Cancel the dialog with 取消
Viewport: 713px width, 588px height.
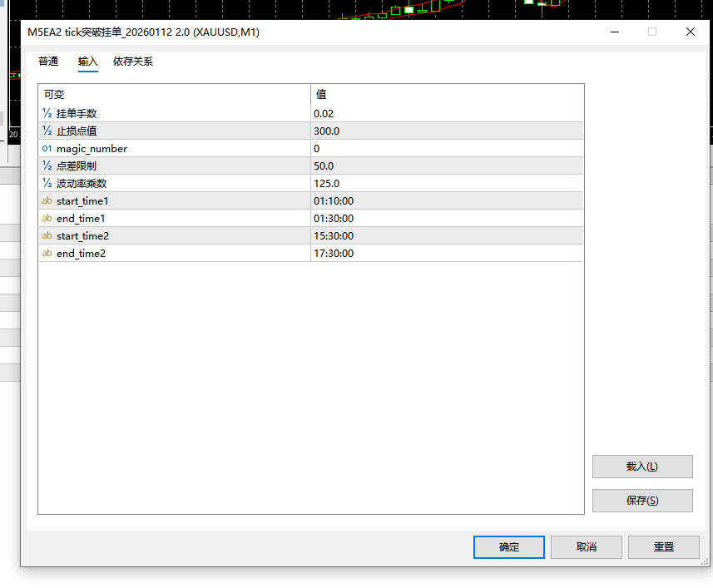tap(586, 546)
